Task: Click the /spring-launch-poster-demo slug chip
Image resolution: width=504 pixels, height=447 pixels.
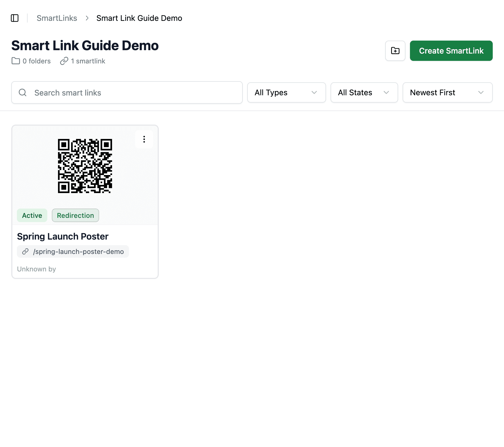Action: [73, 251]
